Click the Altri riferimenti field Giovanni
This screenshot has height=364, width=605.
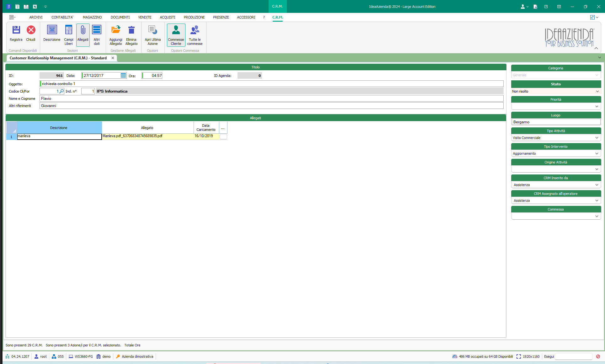(271, 106)
